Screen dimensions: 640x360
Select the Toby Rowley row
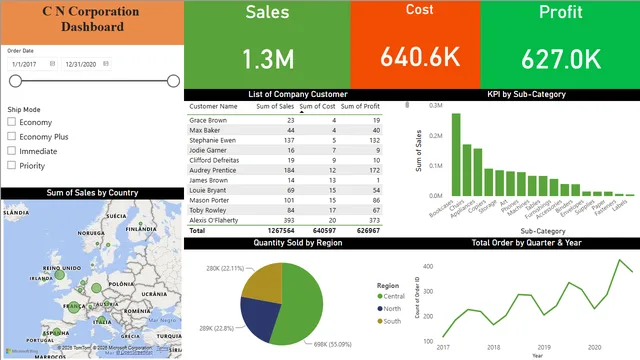(284, 210)
